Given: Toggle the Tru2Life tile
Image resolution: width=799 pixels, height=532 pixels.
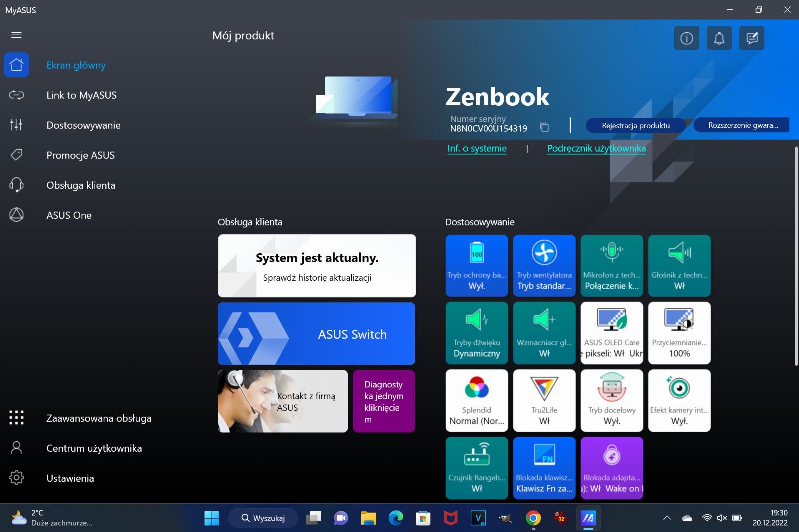Looking at the screenshot, I should pyautogui.click(x=544, y=401).
